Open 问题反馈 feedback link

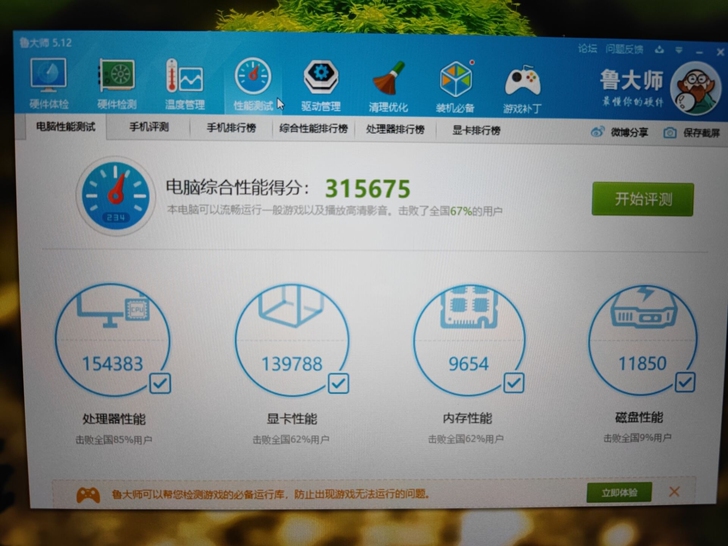624,49
